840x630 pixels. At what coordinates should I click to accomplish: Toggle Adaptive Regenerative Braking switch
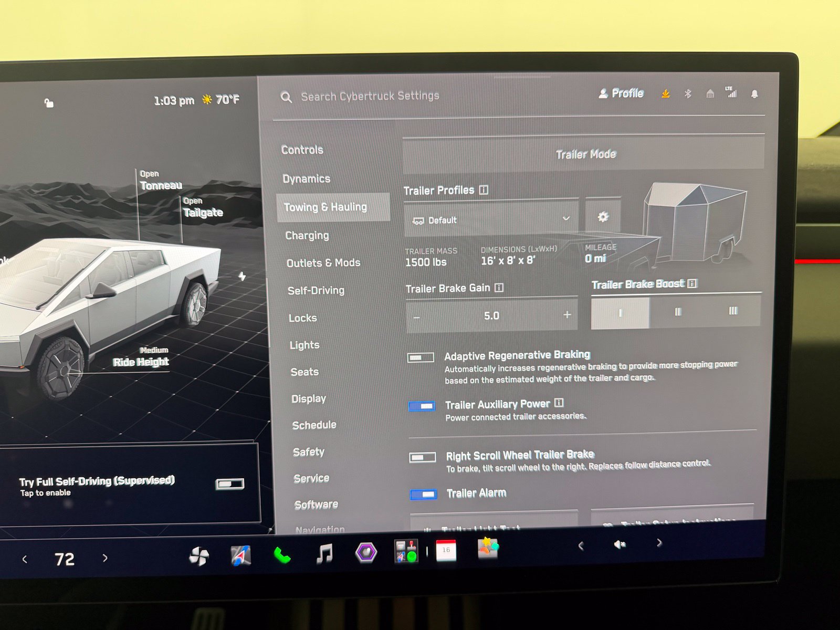tap(421, 358)
